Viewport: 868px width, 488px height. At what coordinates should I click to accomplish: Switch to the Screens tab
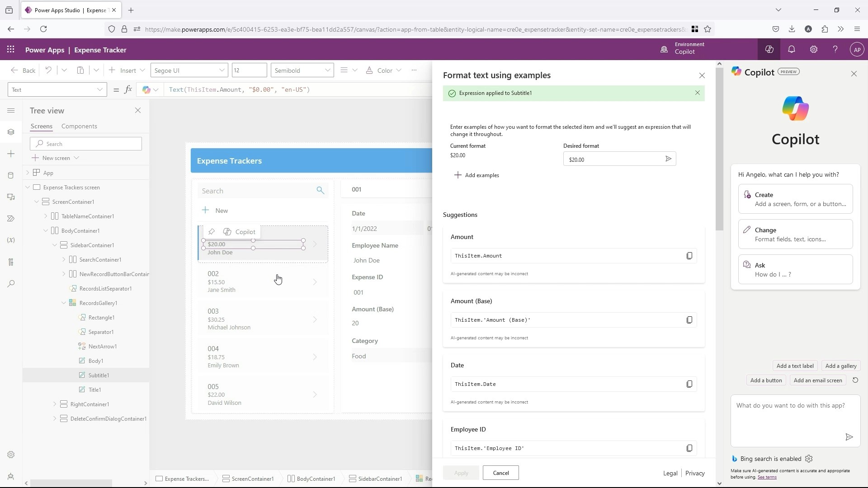pos(41,126)
